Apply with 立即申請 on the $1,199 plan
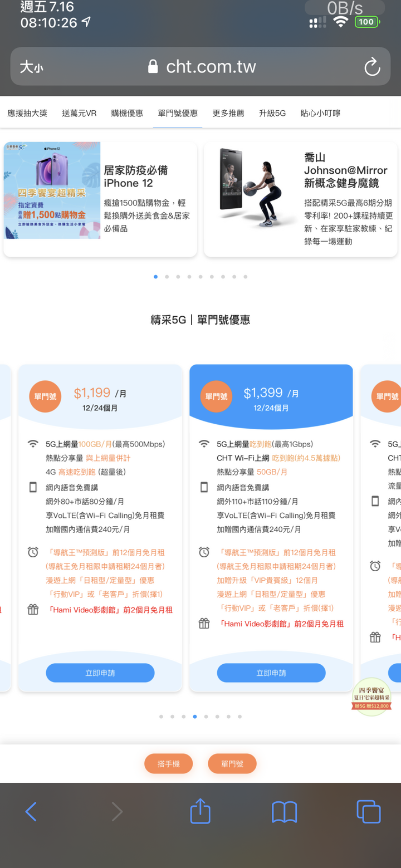Screen dimensions: 401x868 click(100, 673)
